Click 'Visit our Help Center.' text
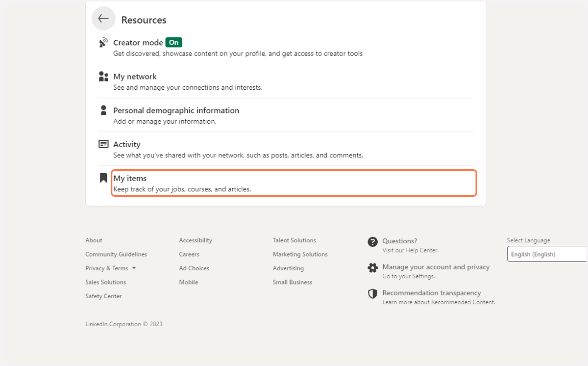This screenshot has width=588, height=366. pyautogui.click(x=411, y=250)
